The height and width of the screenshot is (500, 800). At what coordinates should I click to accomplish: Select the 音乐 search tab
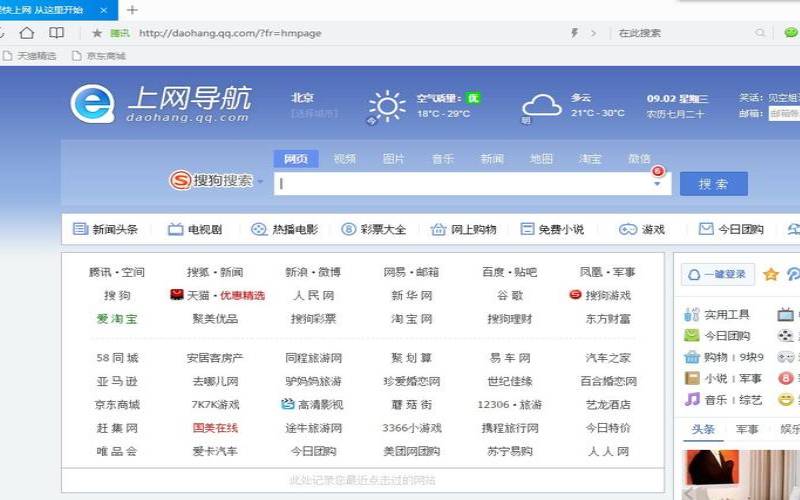442,159
